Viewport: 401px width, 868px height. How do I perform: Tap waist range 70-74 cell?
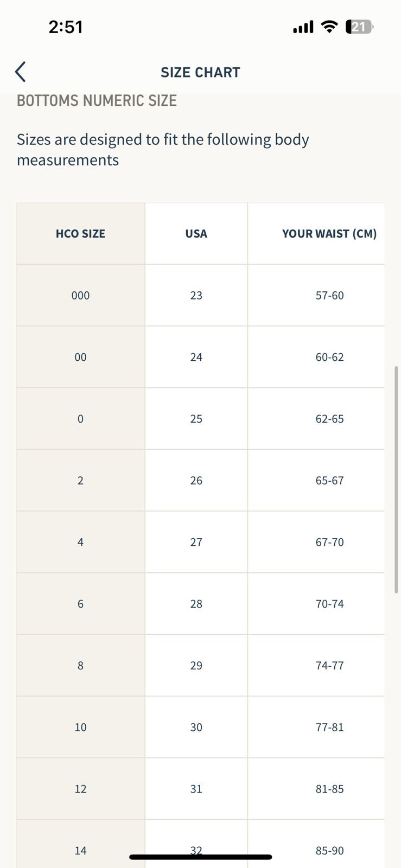coord(329,604)
